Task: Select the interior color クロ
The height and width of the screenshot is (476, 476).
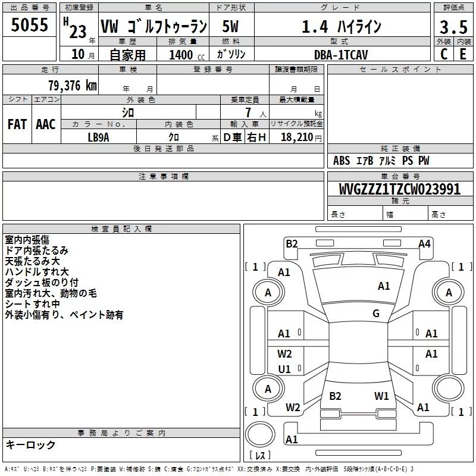Action: [x=174, y=137]
